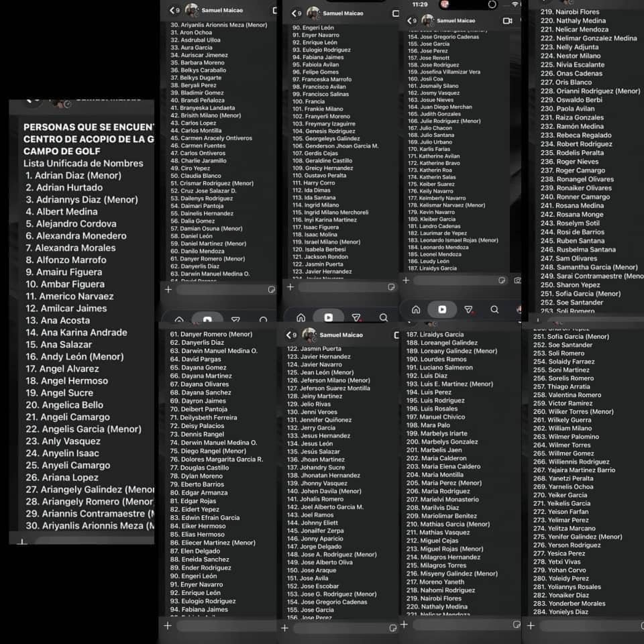Open camera icon in the 154–187 names screenshot
This screenshot has height=644, width=644.
coord(517,280)
